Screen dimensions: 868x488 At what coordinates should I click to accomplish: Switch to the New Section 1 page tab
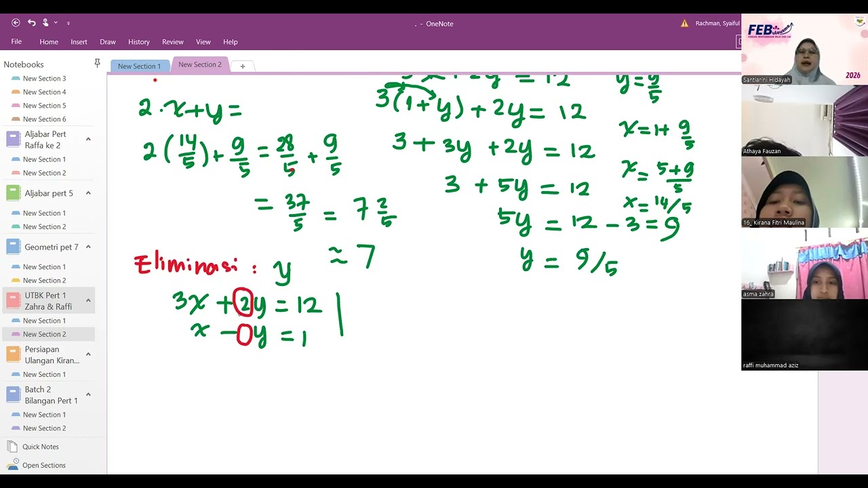(x=140, y=66)
